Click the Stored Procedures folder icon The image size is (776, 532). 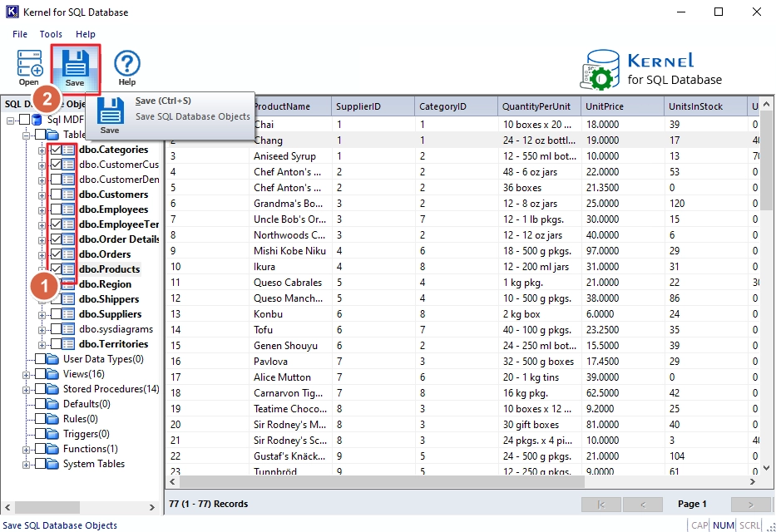pyautogui.click(x=52, y=389)
